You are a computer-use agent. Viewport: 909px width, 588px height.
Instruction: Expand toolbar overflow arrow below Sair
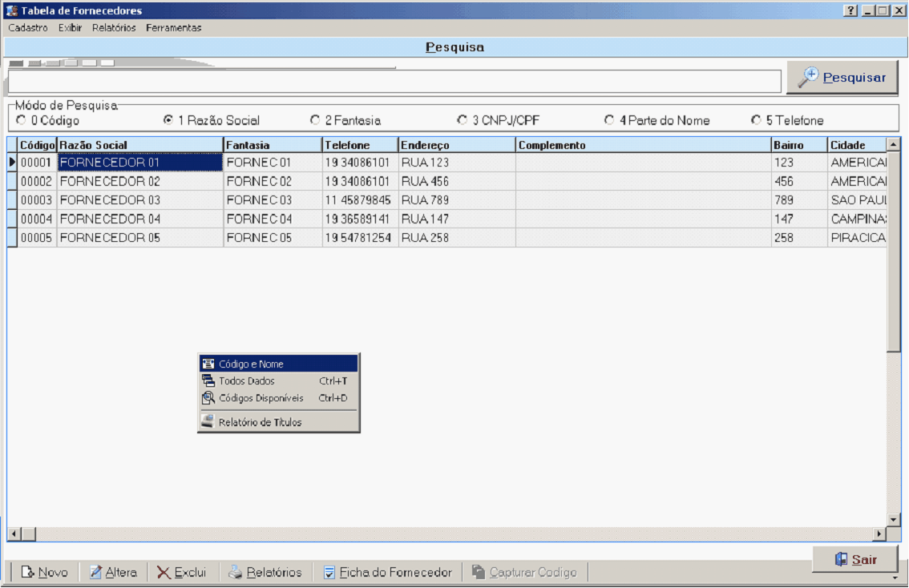coord(895,577)
